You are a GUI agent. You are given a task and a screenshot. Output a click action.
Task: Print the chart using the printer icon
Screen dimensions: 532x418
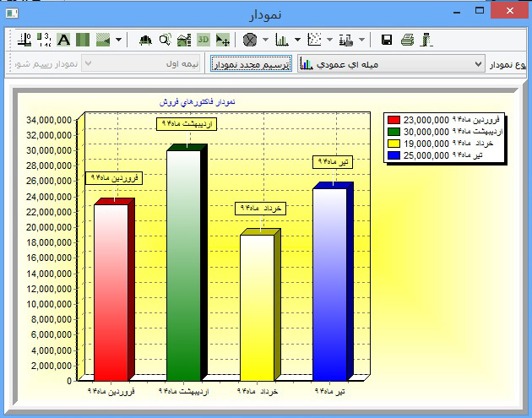click(x=407, y=40)
